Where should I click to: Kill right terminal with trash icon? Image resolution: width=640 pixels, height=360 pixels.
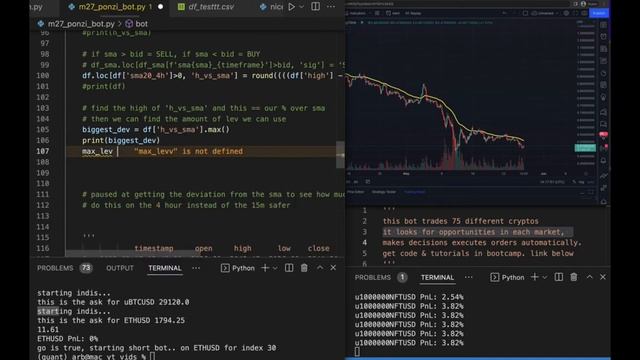pos(574,277)
